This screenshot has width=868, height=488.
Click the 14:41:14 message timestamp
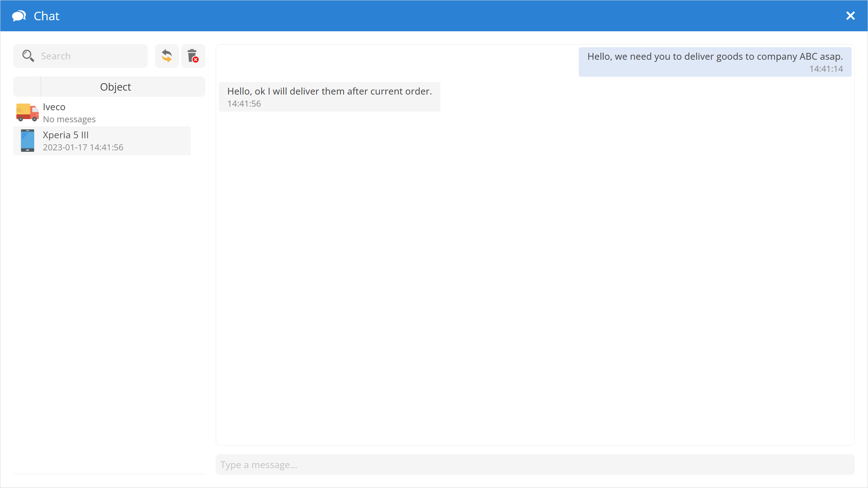(826, 69)
